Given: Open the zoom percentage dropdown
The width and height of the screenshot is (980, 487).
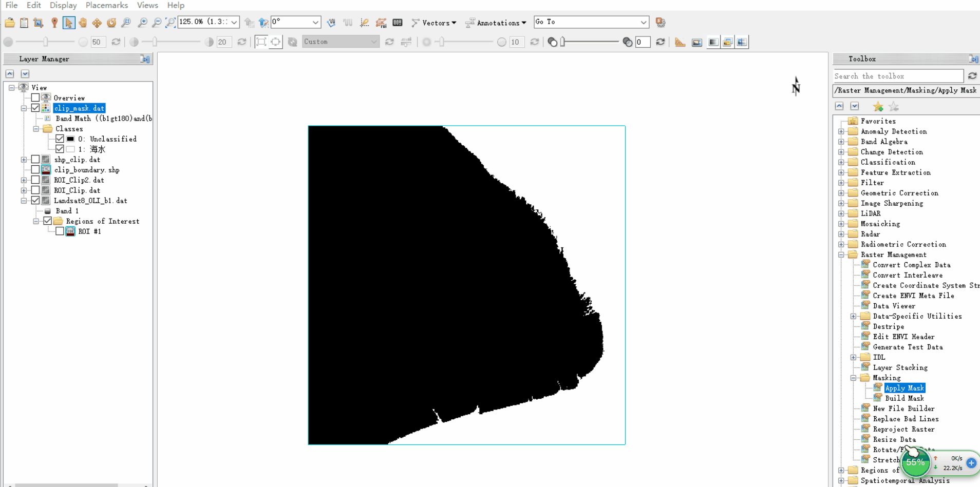Looking at the screenshot, I should coord(234,22).
